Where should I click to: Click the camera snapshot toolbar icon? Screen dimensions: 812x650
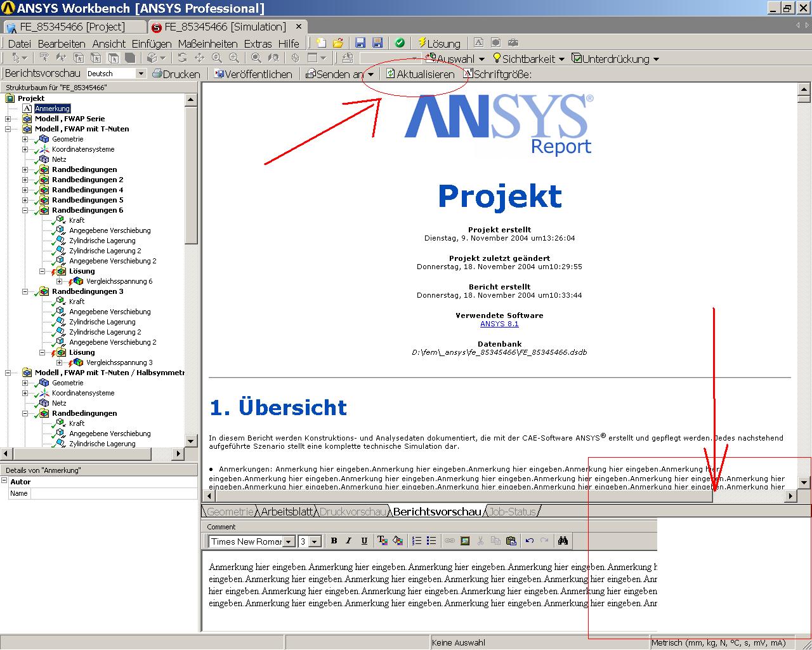[x=513, y=43]
